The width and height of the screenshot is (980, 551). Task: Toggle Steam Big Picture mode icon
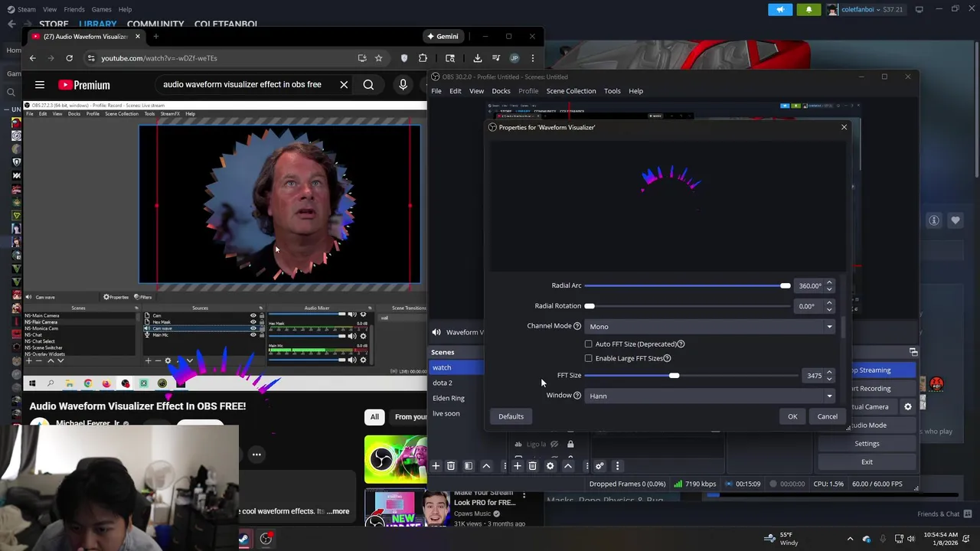click(x=920, y=10)
